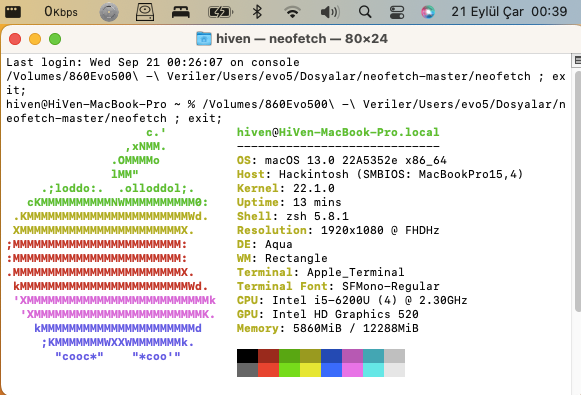Viewport: 581px width, 395px height.
Task: Click the Terminal: Apple_Terminal line
Action: 321,272
